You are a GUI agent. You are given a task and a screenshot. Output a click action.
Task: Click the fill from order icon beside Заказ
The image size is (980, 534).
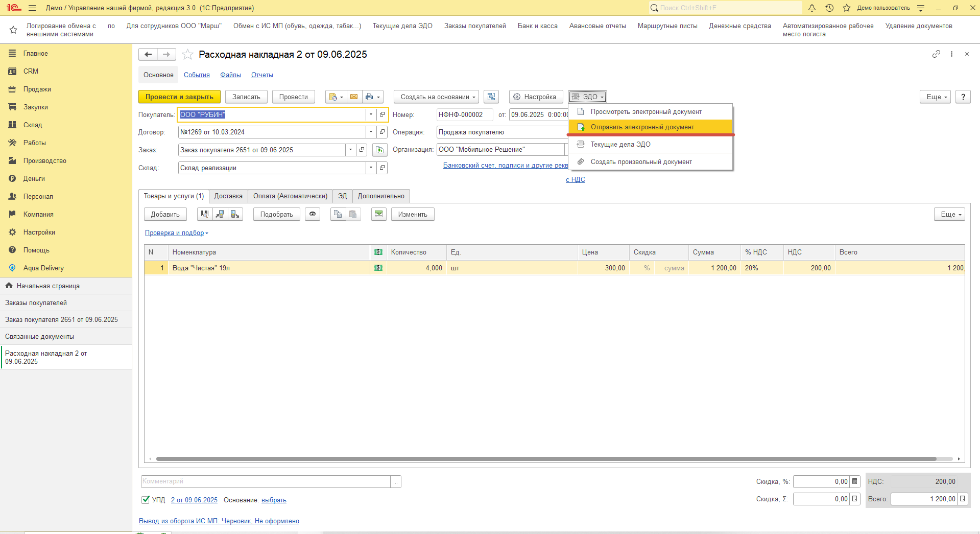379,150
